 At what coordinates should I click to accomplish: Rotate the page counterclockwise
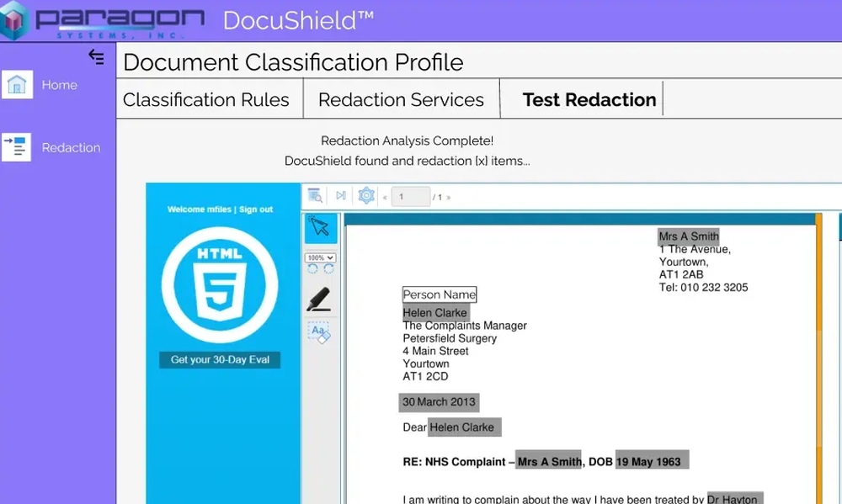coord(312,269)
